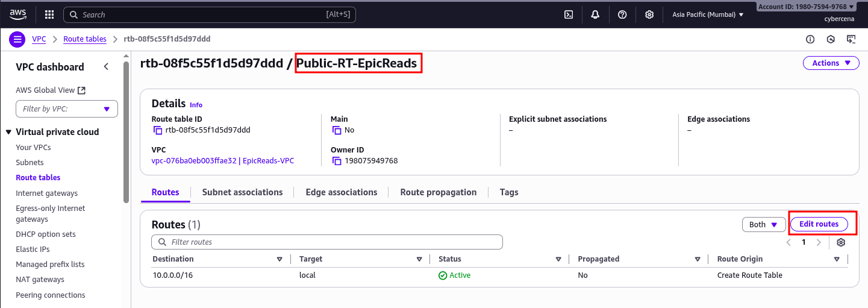Open the info panel icon in breadcrumb bar
Viewport: 868px width, 308px height.
(x=810, y=39)
